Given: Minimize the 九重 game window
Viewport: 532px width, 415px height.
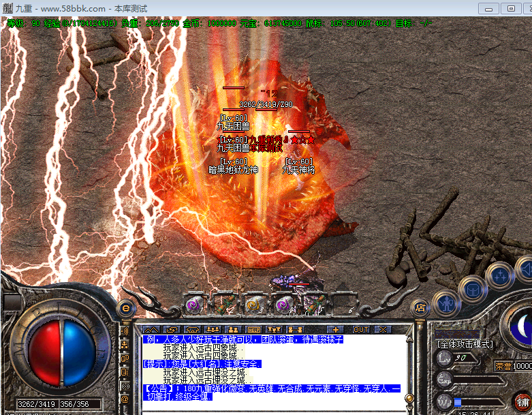Looking at the screenshot, I should click(488, 9).
